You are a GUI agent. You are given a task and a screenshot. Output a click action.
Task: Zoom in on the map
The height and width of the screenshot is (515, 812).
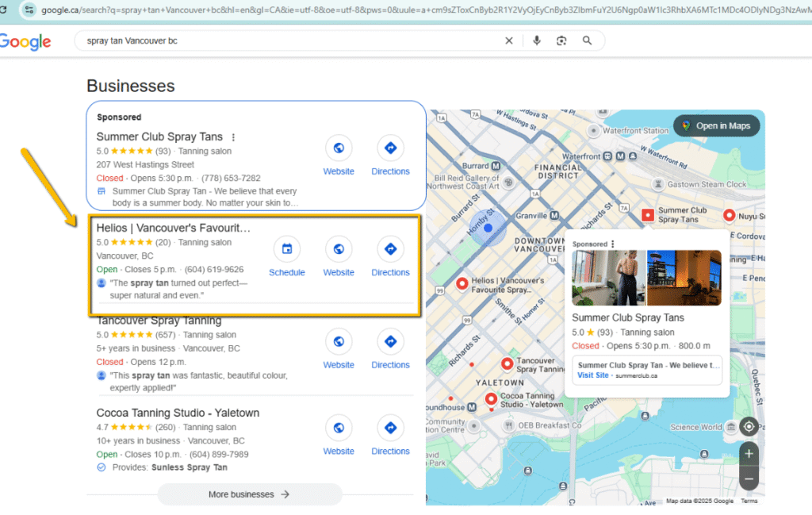click(748, 454)
